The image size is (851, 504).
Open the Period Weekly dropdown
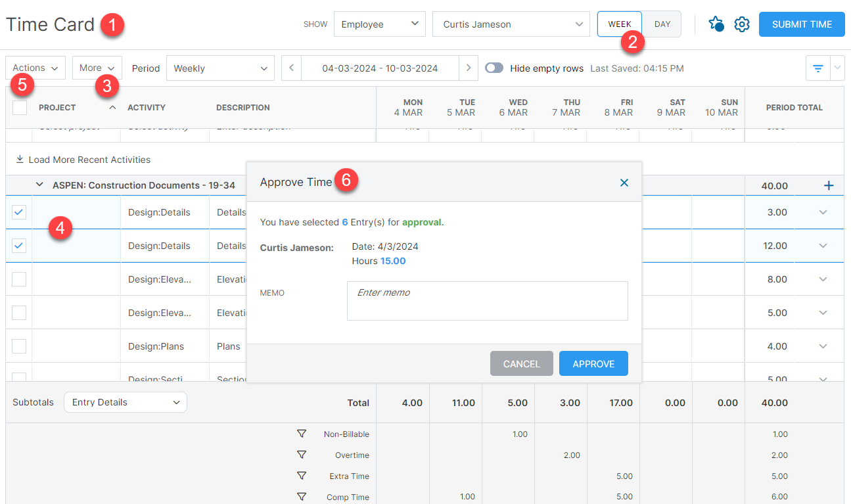pyautogui.click(x=220, y=68)
